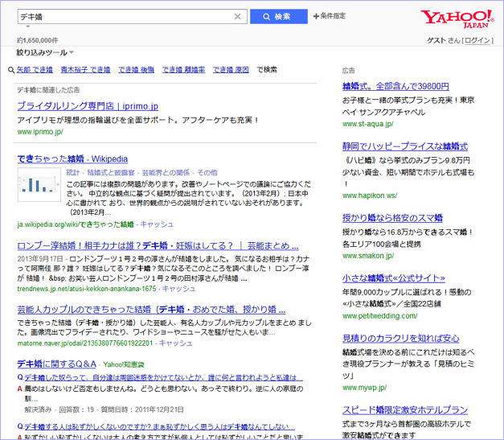Clear the search box with the X icon

[x=237, y=17]
